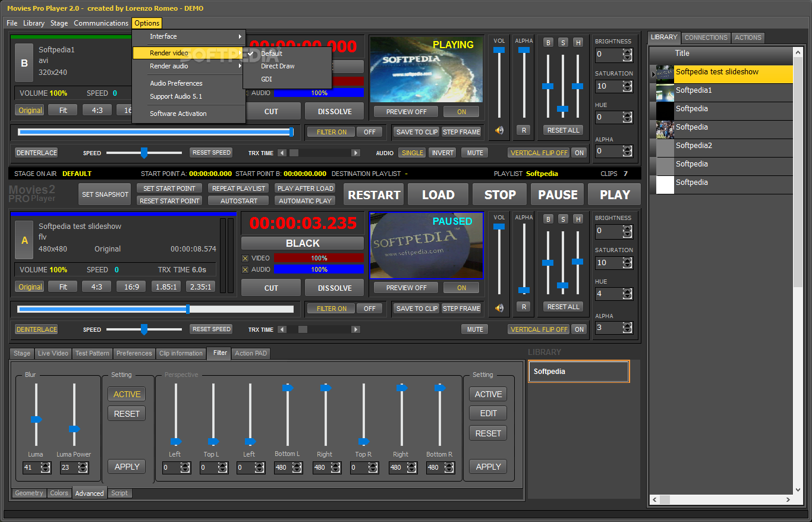The height and width of the screenshot is (522, 812).
Task: Click the Softpedia playlist box under LIBRARY
Action: [x=578, y=372]
